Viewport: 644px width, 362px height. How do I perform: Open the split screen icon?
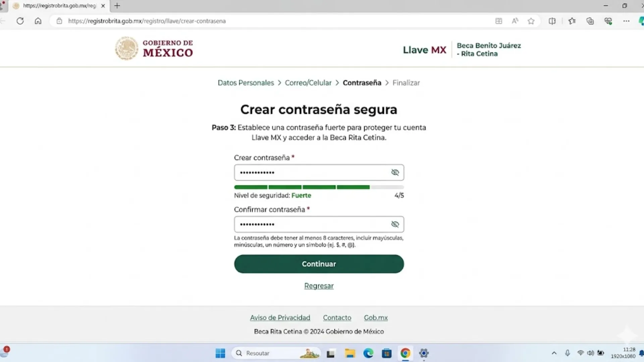(552, 21)
